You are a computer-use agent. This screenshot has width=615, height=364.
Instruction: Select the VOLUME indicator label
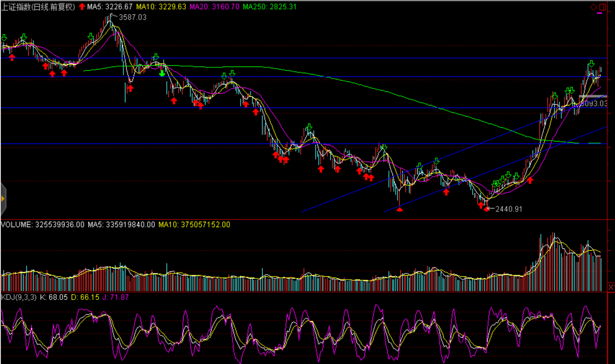tap(17, 225)
